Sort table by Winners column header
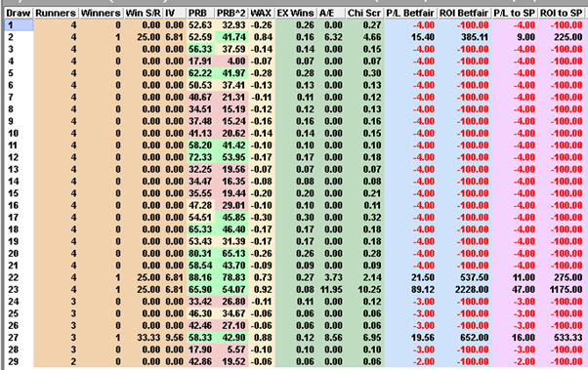588x370 pixels. 101,13
